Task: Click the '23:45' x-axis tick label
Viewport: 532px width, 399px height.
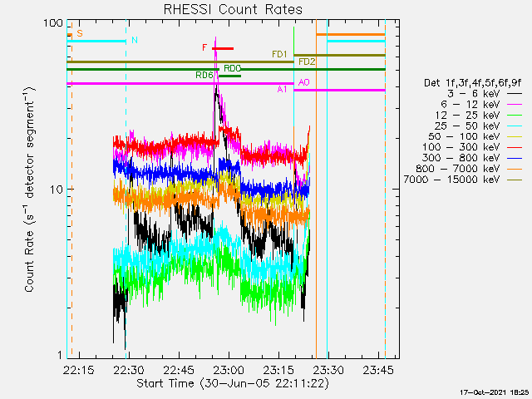Action: click(378, 370)
